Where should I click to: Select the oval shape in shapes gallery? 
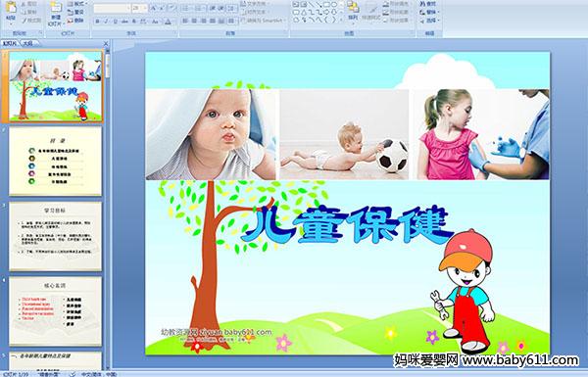[x=334, y=5]
